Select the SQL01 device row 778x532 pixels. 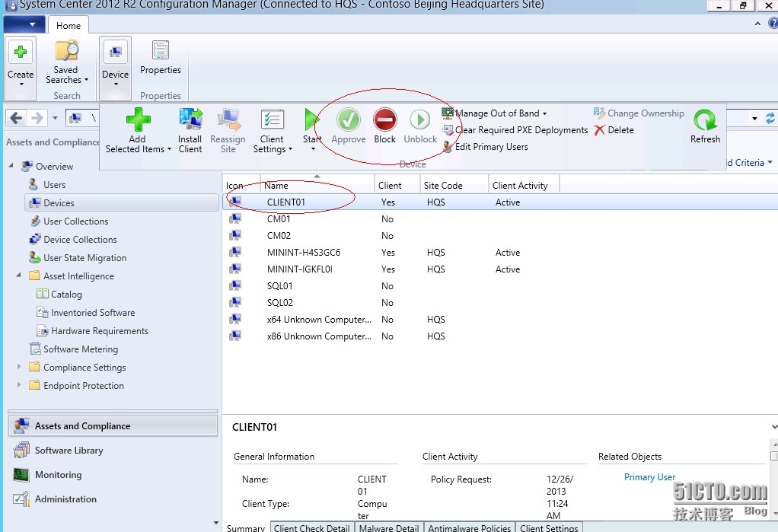[x=500, y=286]
